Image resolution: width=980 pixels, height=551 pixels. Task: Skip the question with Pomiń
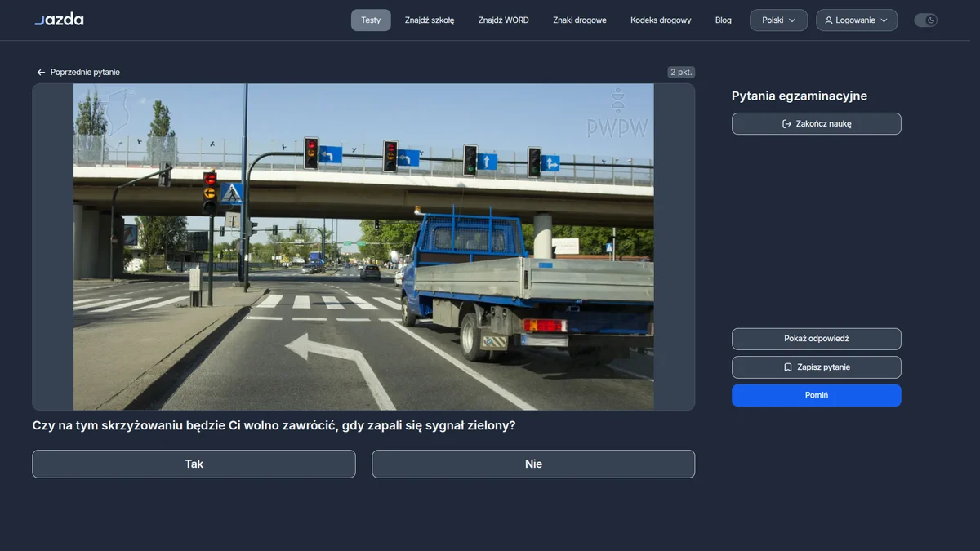pyautogui.click(x=817, y=395)
